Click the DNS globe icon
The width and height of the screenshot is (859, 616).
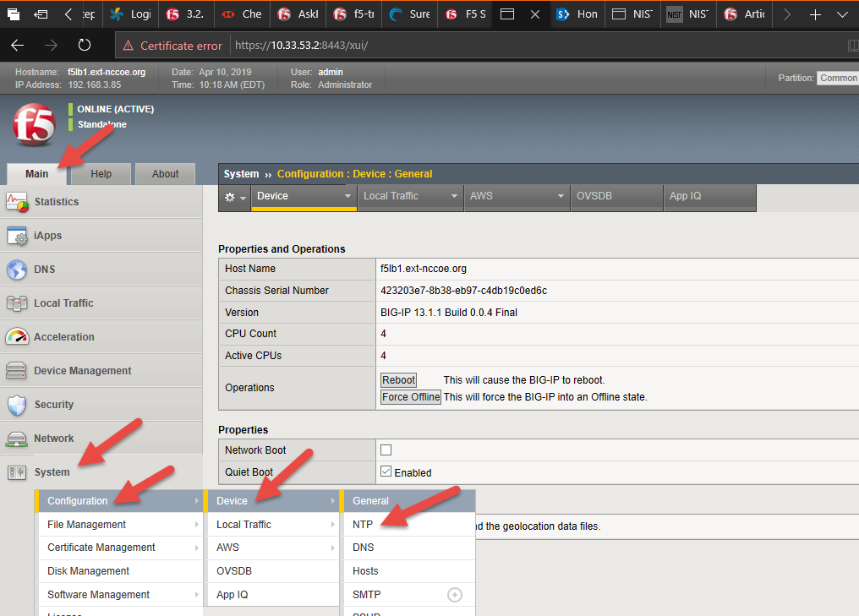click(17, 270)
